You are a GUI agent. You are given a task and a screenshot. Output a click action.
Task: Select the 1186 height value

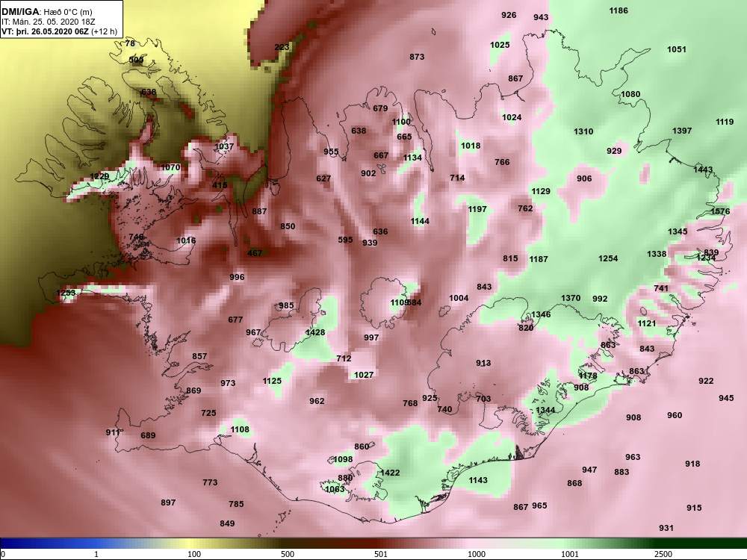[619, 10]
